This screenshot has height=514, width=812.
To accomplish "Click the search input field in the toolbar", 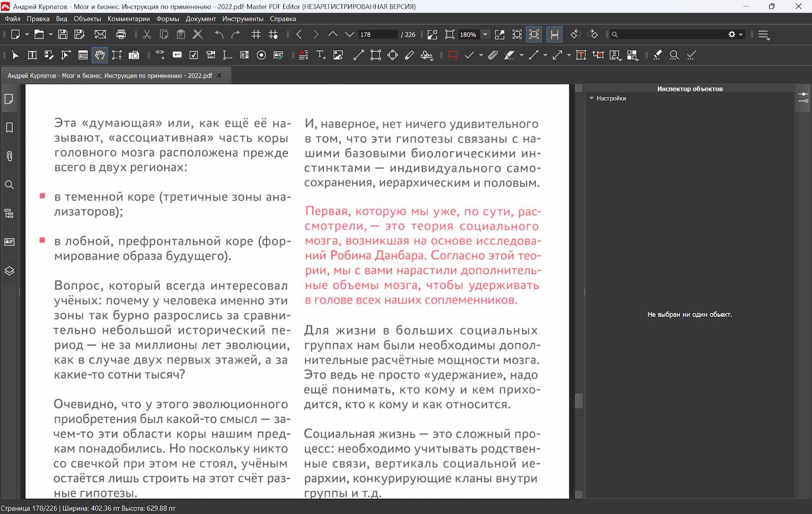I will pos(672,35).
